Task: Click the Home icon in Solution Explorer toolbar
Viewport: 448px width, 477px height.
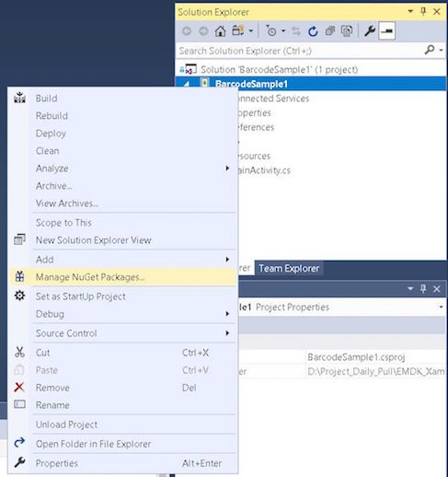Action: click(220, 31)
